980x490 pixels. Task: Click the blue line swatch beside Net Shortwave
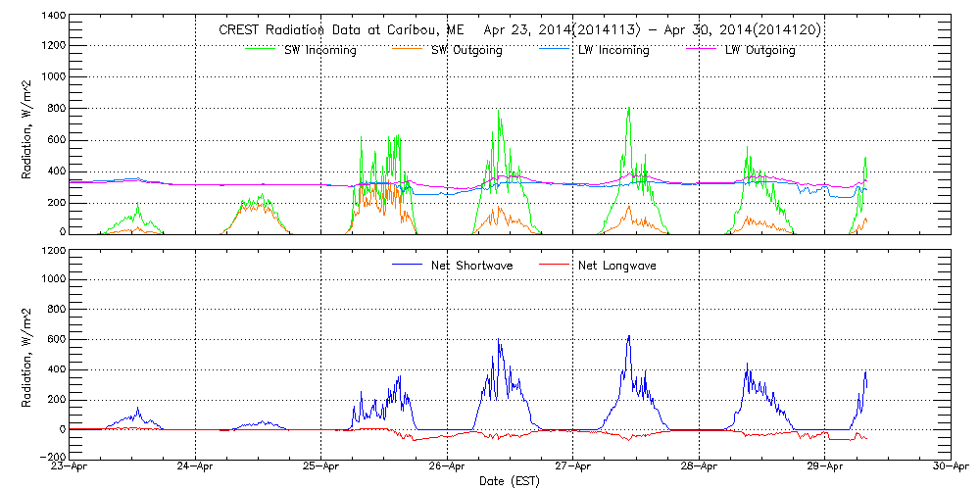pos(409,266)
